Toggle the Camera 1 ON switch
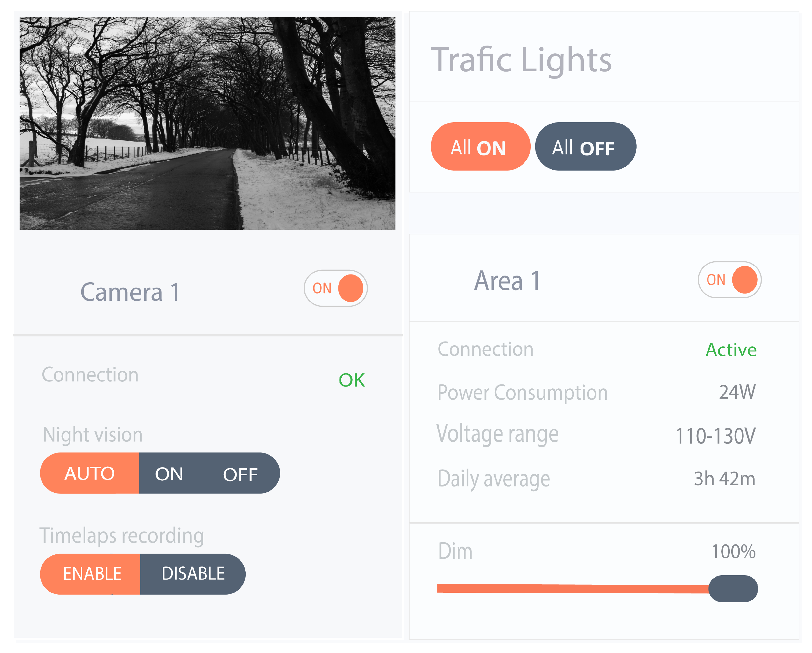This screenshot has width=812, height=653. [x=335, y=288]
